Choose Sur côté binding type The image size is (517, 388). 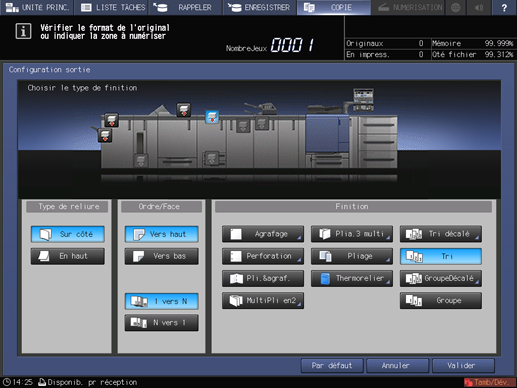pos(68,234)
